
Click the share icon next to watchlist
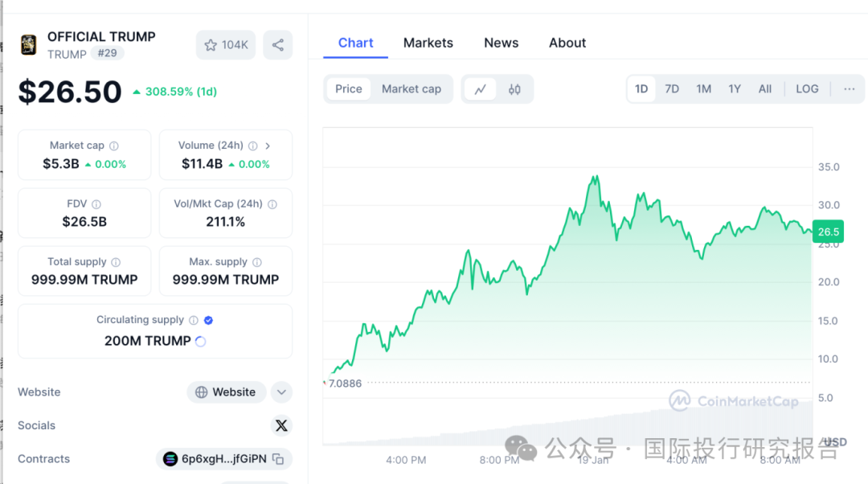[x=278, y=45]
